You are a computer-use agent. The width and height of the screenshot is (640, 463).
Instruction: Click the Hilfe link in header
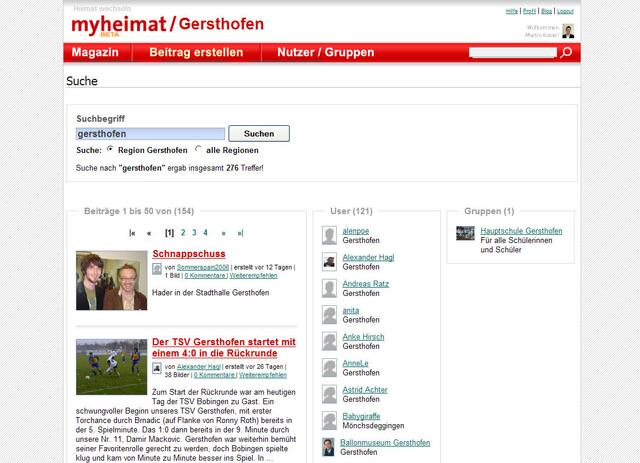pos(511,11)
